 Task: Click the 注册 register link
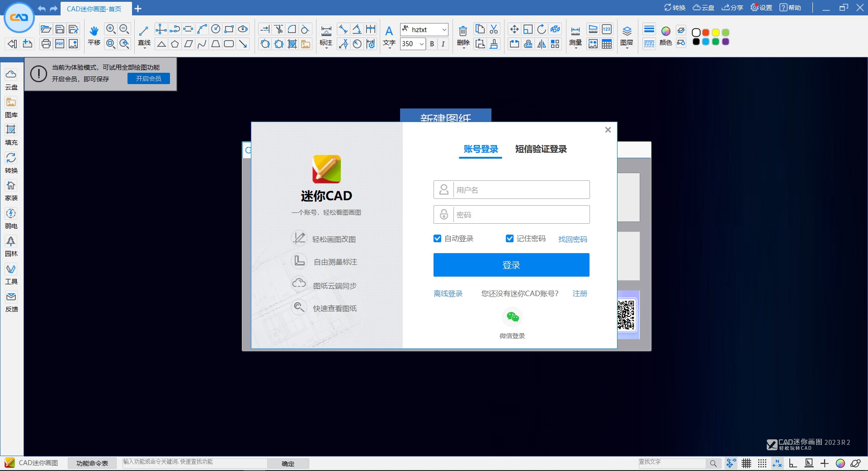click(x=580, y=293)
